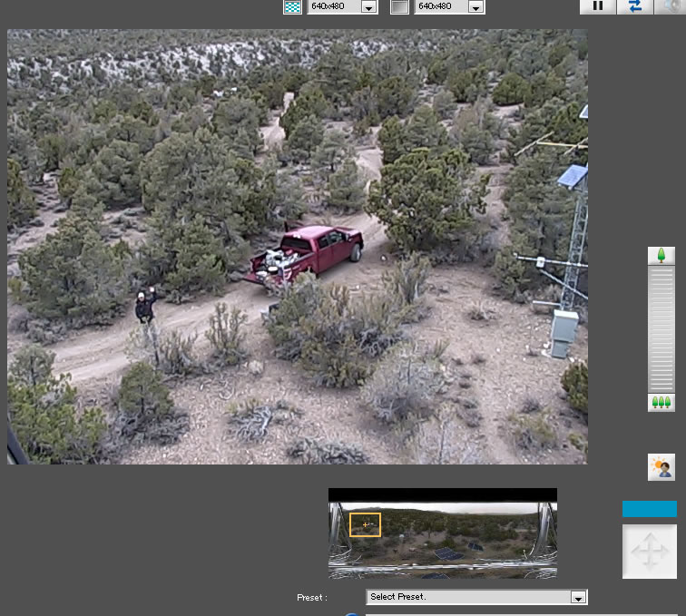This screenshot has width=686, height=616.
Task: Click the blue reconnect arrows icon
Action: click(634, 5)
